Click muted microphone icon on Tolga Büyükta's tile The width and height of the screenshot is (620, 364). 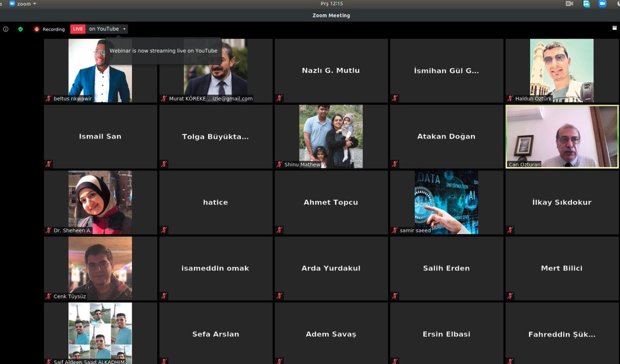coord(164,164)
